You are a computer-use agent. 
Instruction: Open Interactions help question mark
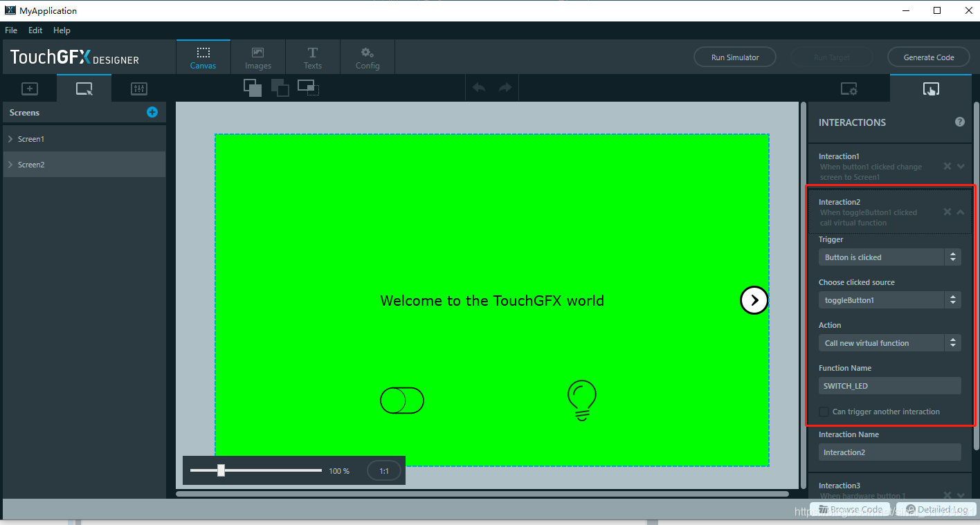click(x=960, y=122)
